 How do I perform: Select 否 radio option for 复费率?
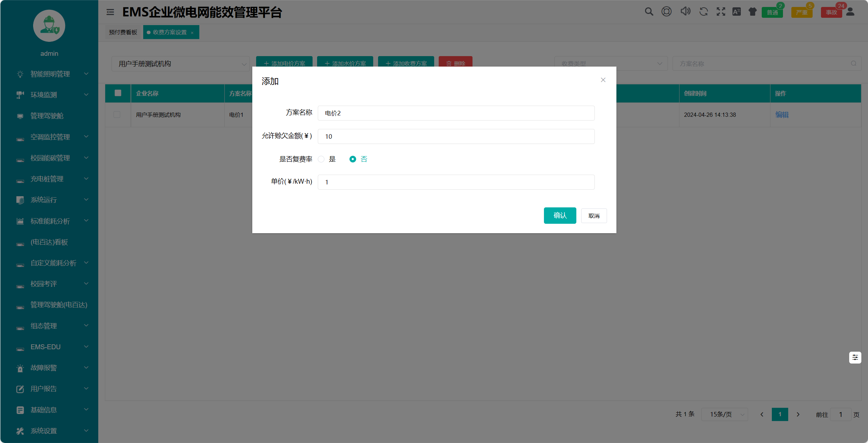pyautogui.click(x=353, y=159)
